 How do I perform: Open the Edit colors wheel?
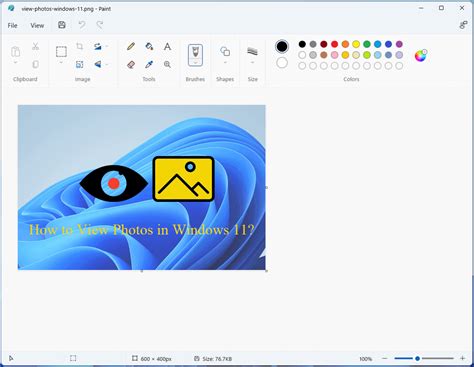coord(421,56)
